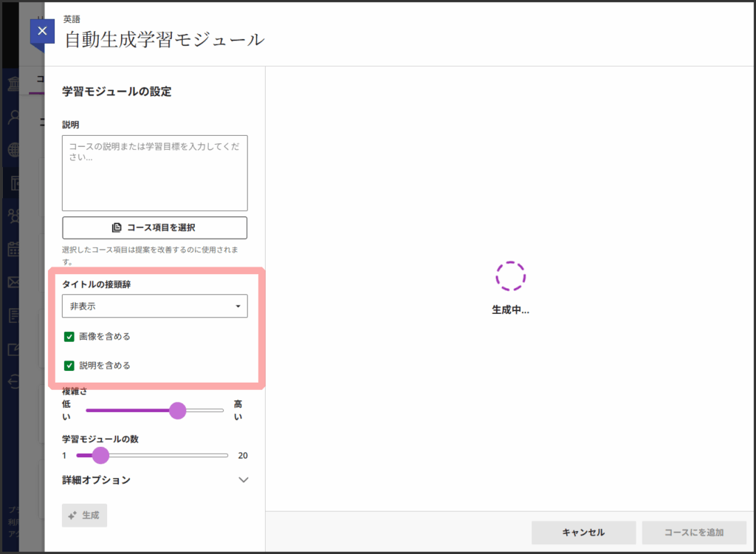Uncheck the 説明を含める checkbox
The width and height of the screenshot is (756, 554).
tap(69, 365)
